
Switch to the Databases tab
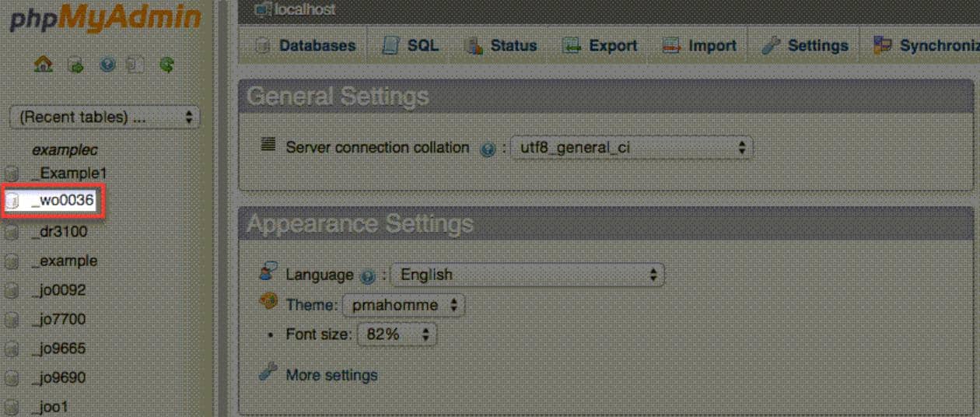coord(306,46)
